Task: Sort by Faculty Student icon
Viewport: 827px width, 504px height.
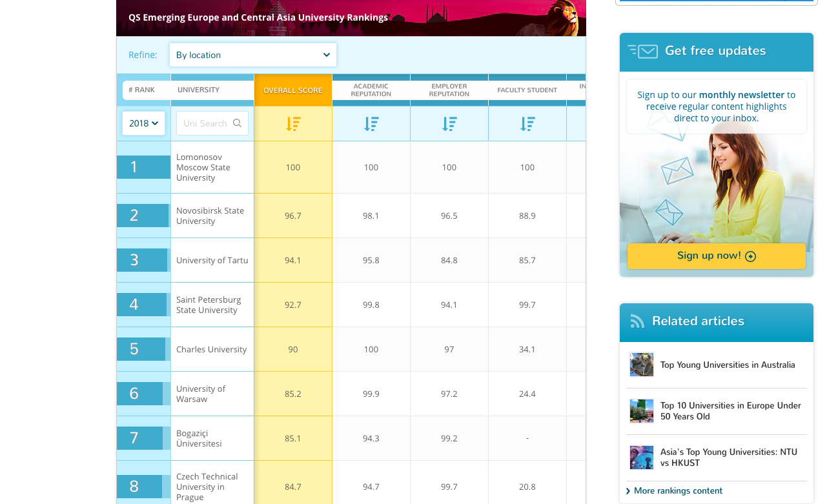Action: pyautogui.click(x=527, y=124)
